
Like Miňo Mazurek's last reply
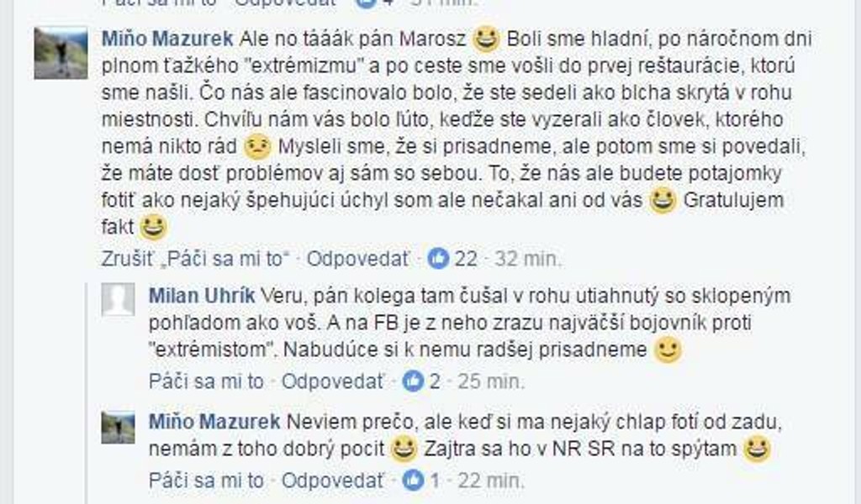(x=207, y=480)
